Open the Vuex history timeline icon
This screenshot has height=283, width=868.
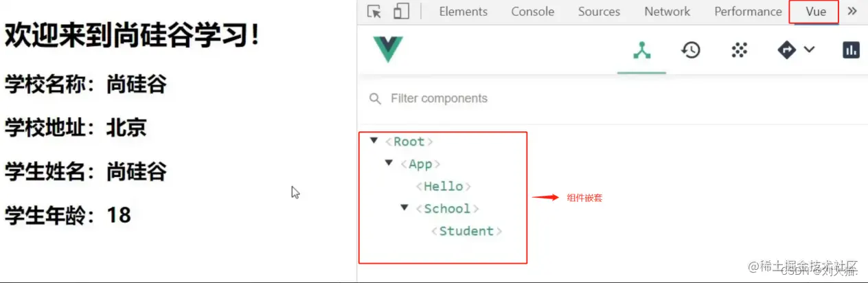coord(690,50)
